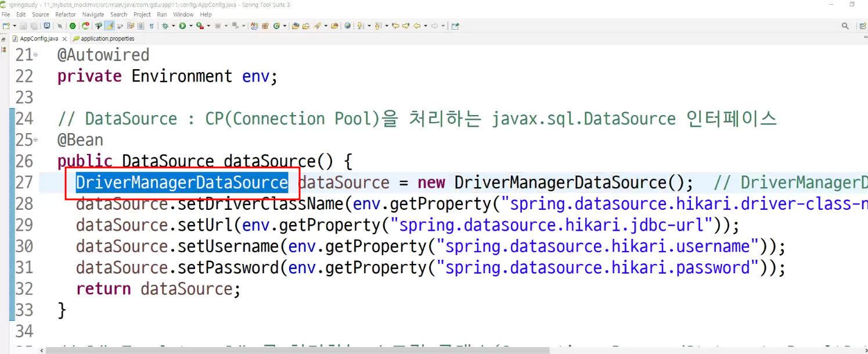The height and width of the screenshot is (354, 868).
Task: Click the Back navigation arrow
Action: click(x=417, y=26)
